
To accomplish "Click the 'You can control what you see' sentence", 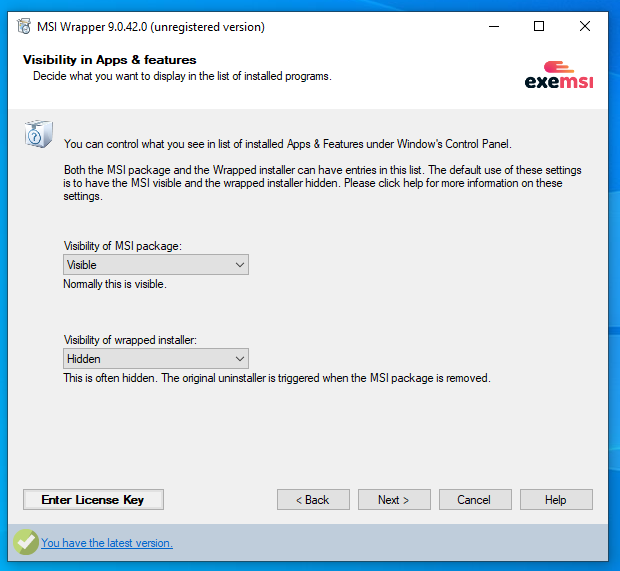I will click(288, 144).
